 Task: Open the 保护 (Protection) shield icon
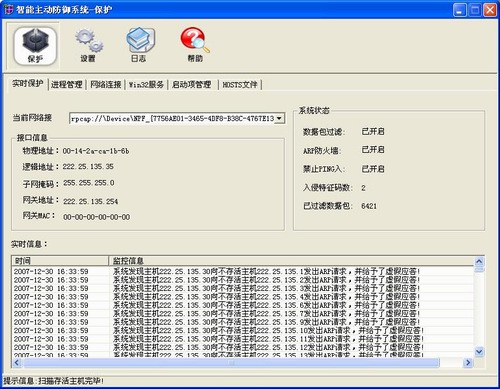(35, 46)
